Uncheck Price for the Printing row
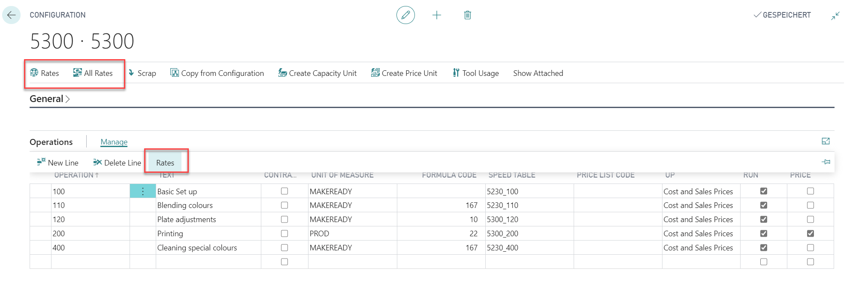Image resolution: width=868 pixels, height=298 pixels. click(811, 234)
